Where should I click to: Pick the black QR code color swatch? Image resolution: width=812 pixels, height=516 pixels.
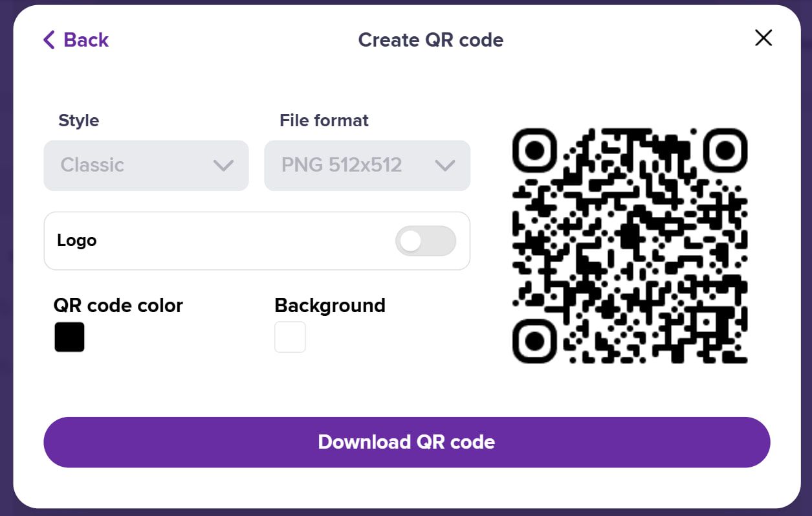(70, 337)
